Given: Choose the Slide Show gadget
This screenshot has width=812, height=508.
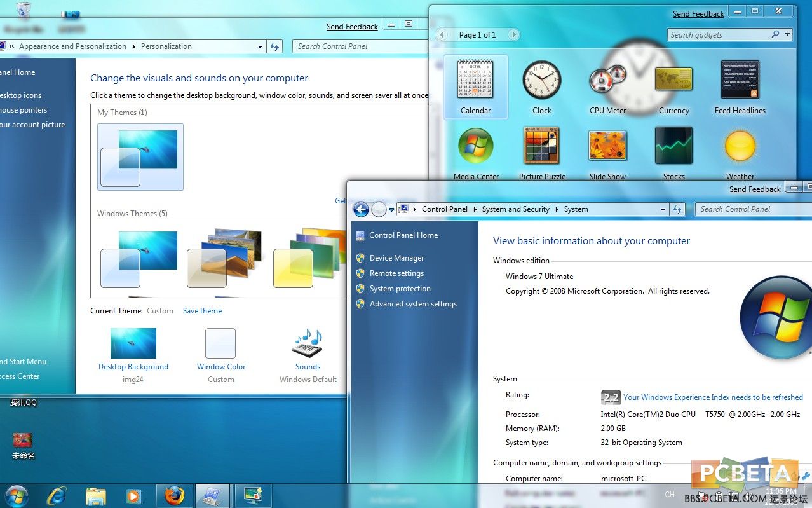Looking at the screenshot, I should coord(608,153).
